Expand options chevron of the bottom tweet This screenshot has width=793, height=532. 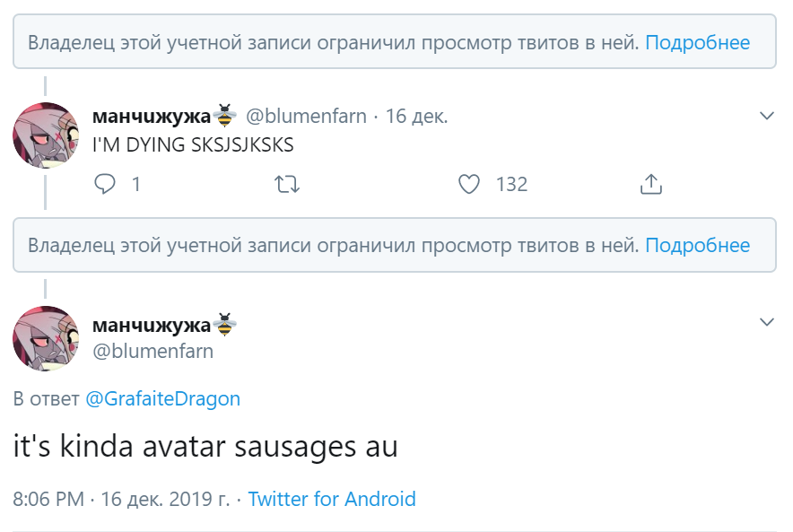click(767, 322)
